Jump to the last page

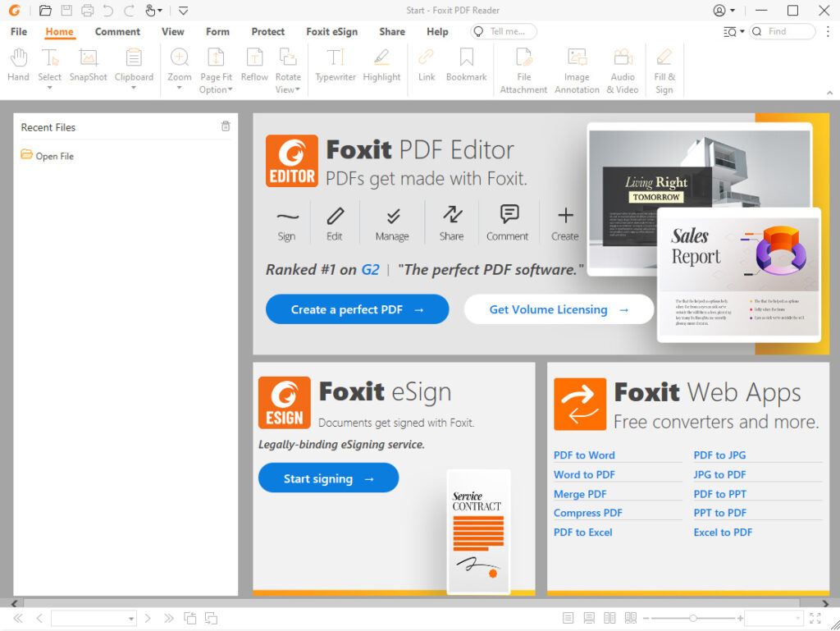169,618
